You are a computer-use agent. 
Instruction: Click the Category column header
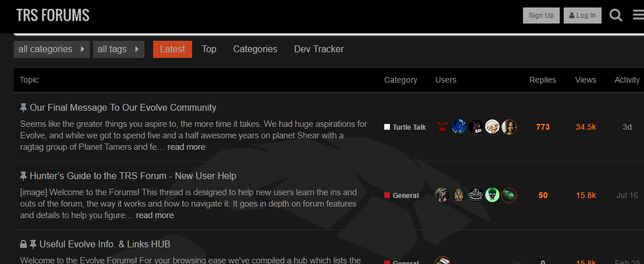pos(400,80)
